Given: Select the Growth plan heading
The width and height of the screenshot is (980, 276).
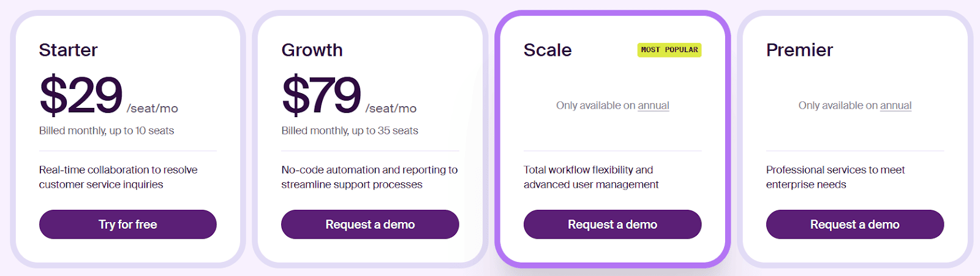Looking at the screenshot, I should [312, 50].
